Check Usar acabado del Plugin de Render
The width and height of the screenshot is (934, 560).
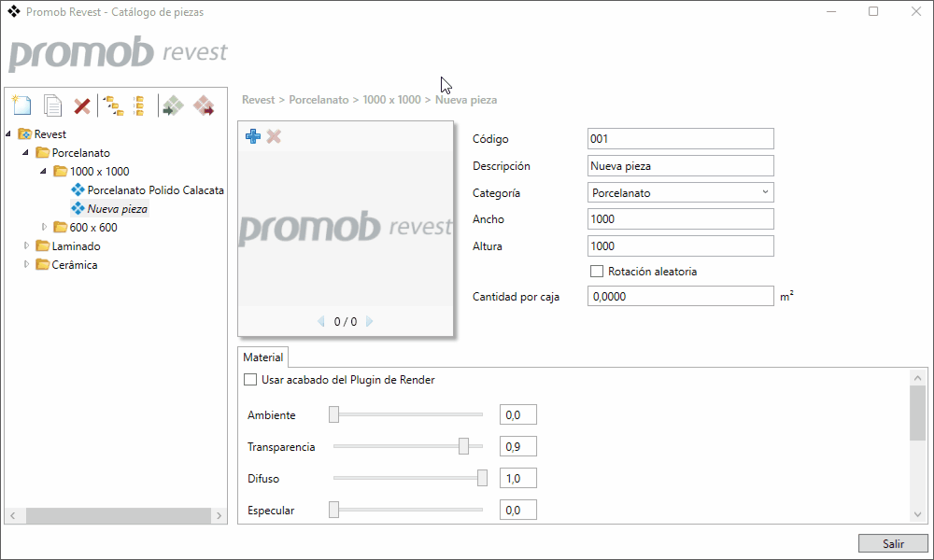[250, 380]
